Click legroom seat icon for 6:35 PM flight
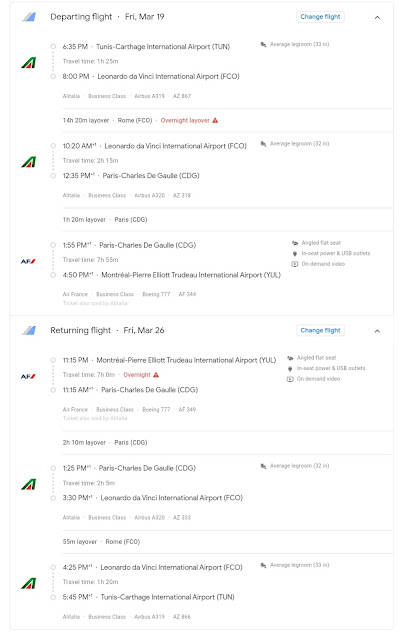Viewport: 406px width, 640px height. click(263, 44)
